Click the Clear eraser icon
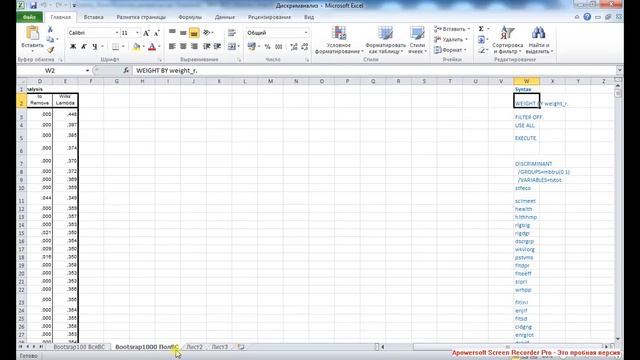 (x=482, y=50)
